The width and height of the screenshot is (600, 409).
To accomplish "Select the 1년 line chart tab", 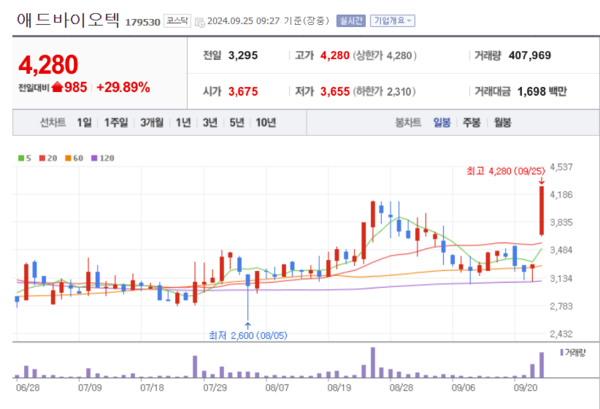I will (183, 122).
